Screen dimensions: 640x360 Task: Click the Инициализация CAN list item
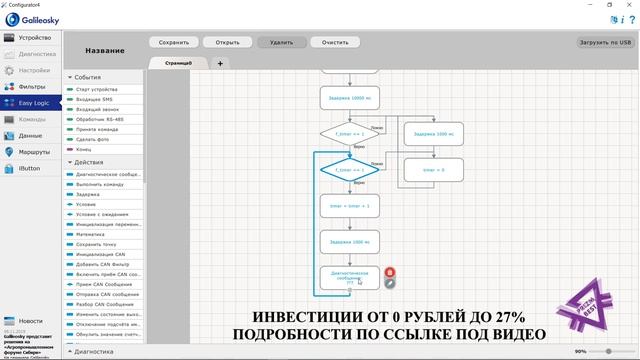click(104, 254)
